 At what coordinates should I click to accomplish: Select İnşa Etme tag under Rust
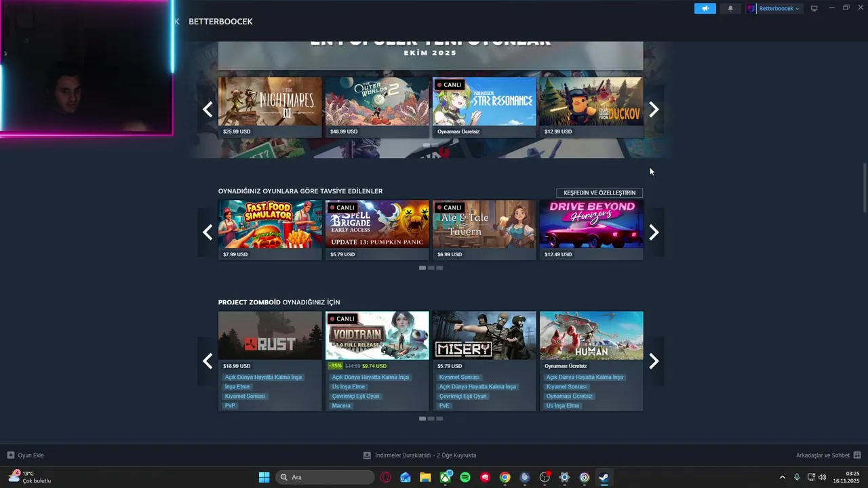click(237, 387)
